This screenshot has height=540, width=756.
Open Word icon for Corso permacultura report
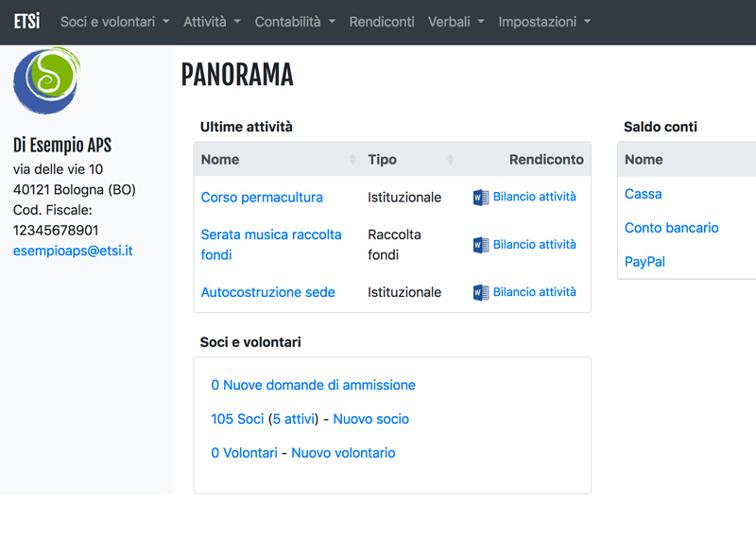pos(481,198)
